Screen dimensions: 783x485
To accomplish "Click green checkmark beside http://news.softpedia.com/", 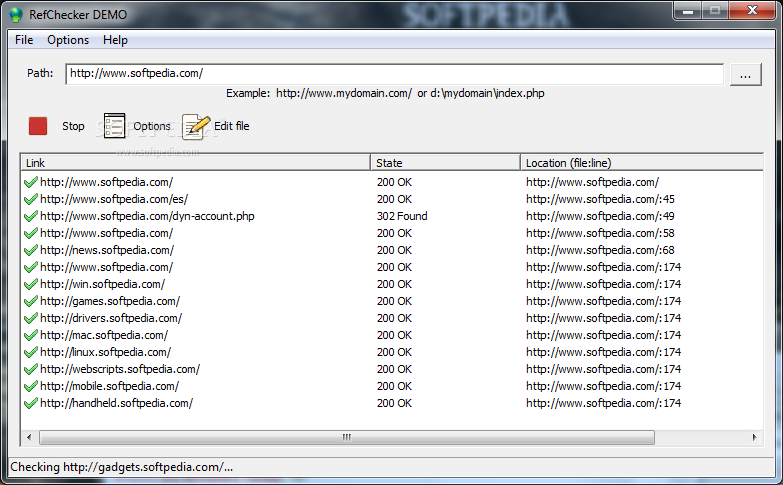I will point(31,250).
